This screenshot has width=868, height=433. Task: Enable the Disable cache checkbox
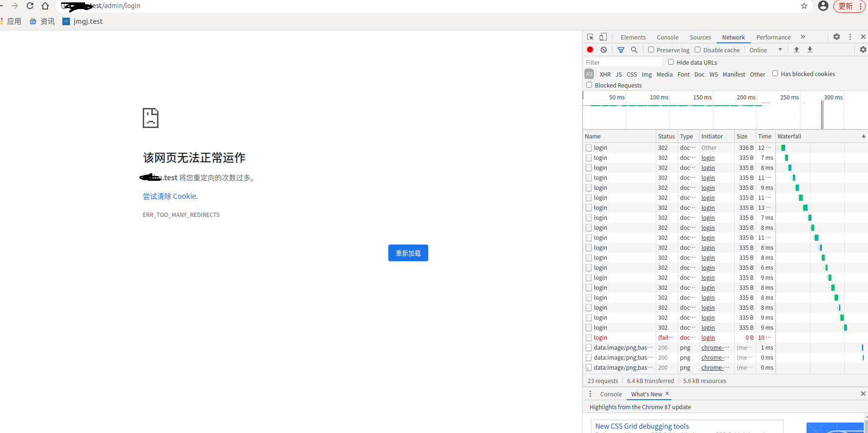tap(698, 49)
